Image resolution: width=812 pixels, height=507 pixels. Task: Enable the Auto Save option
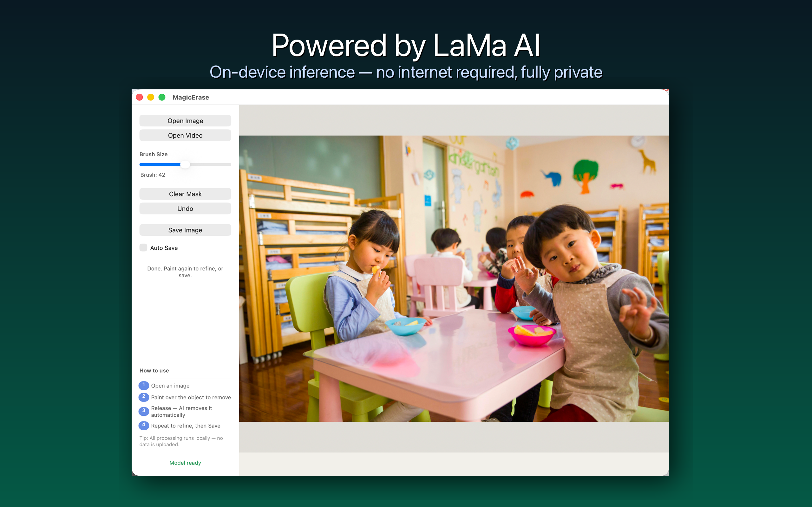click(x=144, y=247)
